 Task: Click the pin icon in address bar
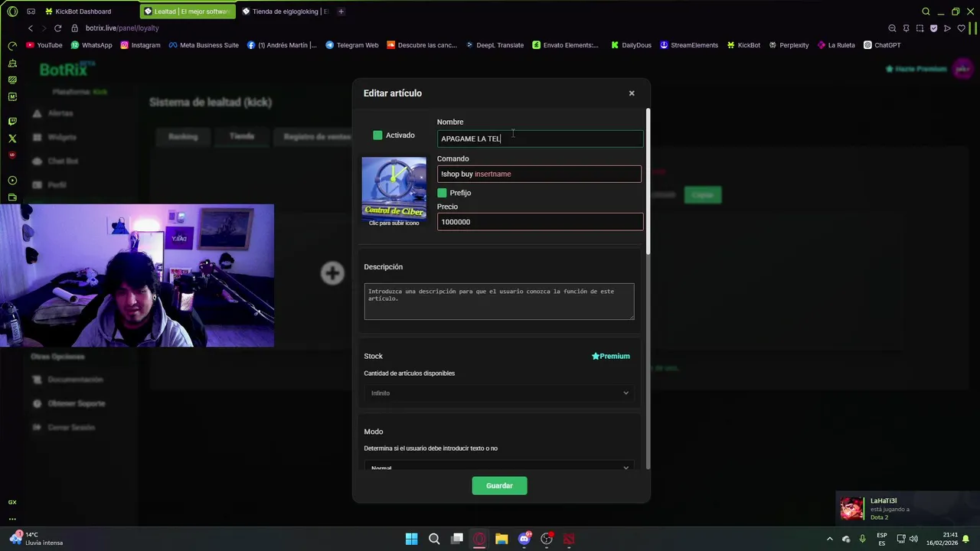point(906,28)
